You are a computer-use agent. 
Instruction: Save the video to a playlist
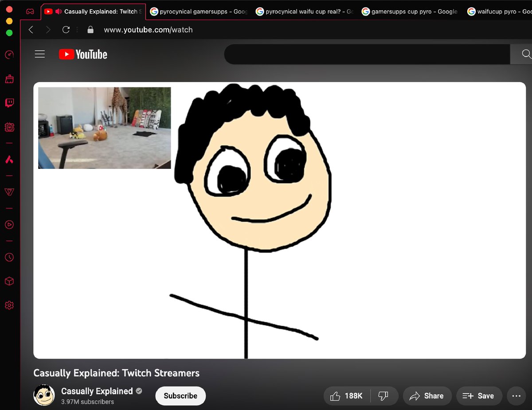pos(478,396)
